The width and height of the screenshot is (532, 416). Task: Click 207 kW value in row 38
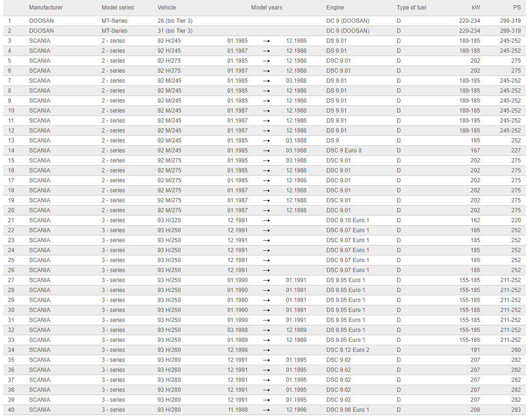[475, 390]
